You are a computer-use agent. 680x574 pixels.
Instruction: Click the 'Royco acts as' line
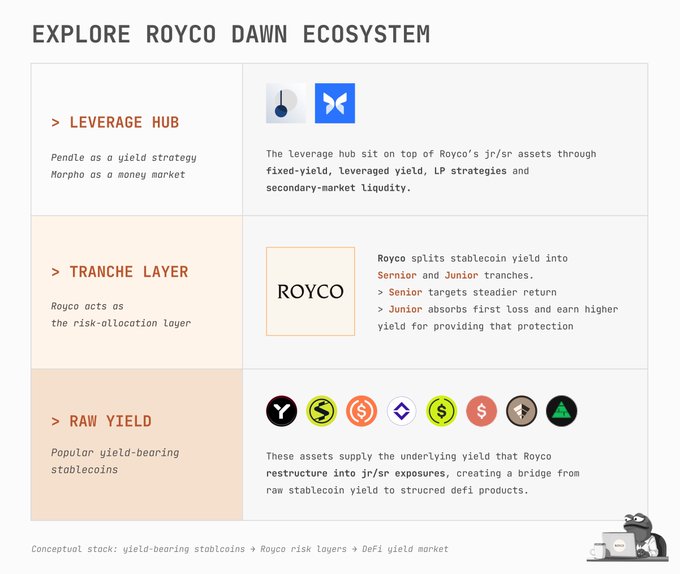[87, 306]
